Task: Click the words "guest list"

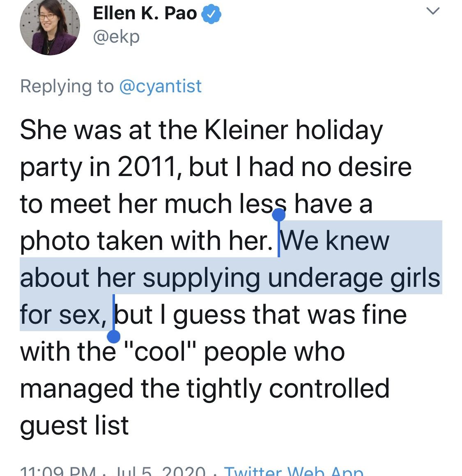Action: click(74, 426)
